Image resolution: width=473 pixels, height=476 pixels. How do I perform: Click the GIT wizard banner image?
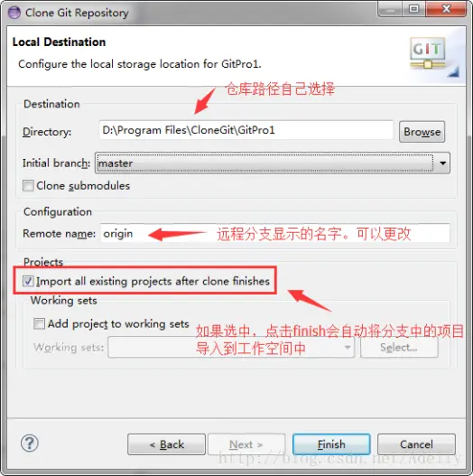pos(434,57)
